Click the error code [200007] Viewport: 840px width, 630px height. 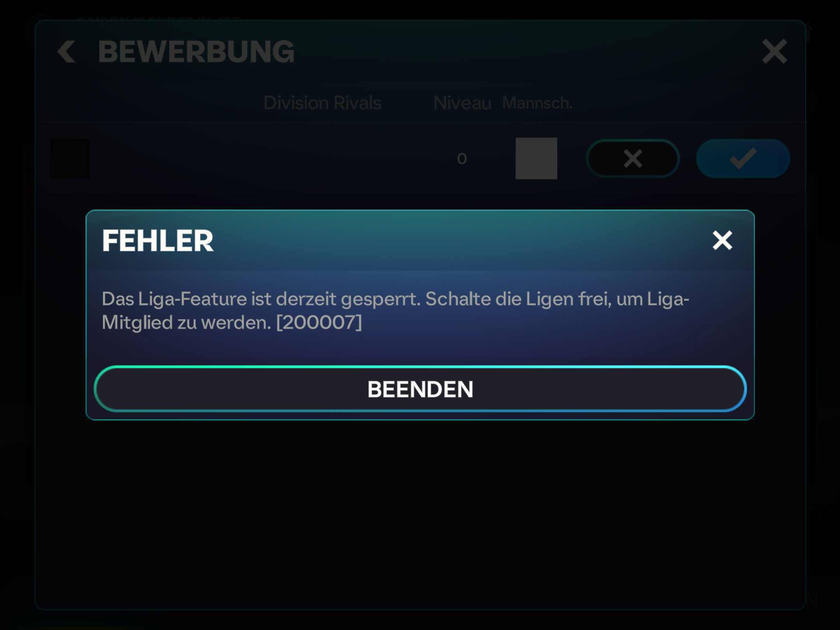click(319, 322)
